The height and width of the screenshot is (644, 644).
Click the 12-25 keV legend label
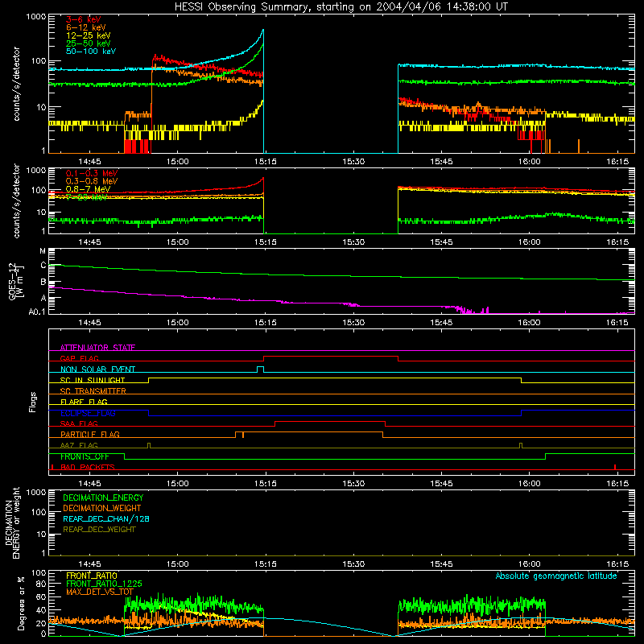tap(88, 35)
